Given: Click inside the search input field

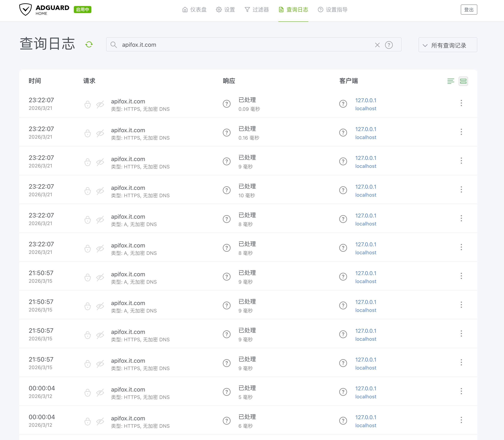Looking at the screenshot, I should coord(221,45).
